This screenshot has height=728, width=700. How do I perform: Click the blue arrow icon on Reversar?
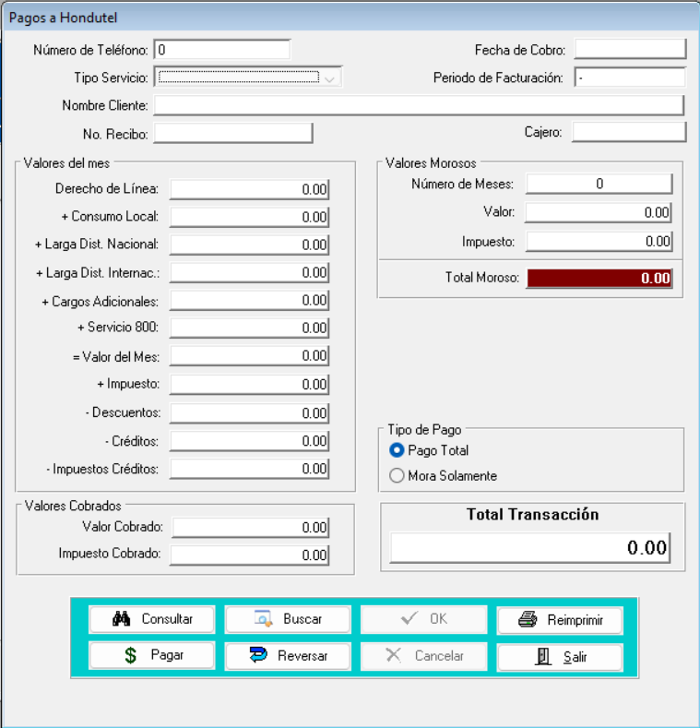(259, 655)
